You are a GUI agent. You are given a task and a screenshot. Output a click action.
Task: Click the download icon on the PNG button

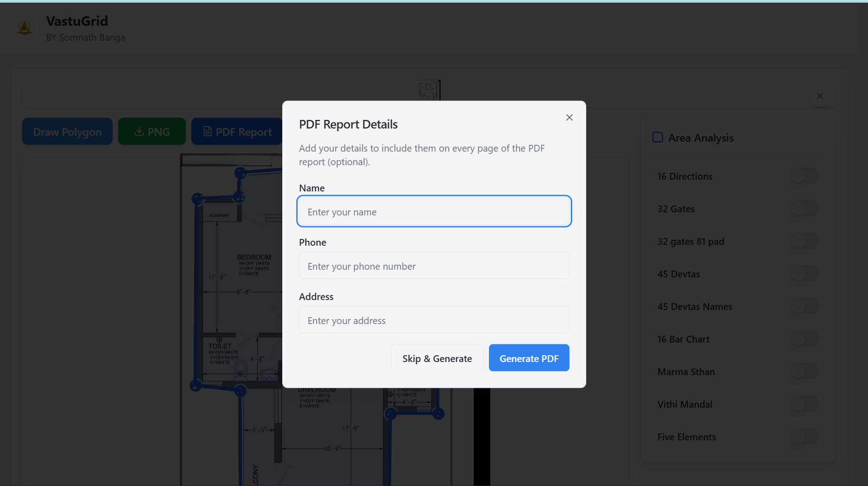[x=138, y=132]
